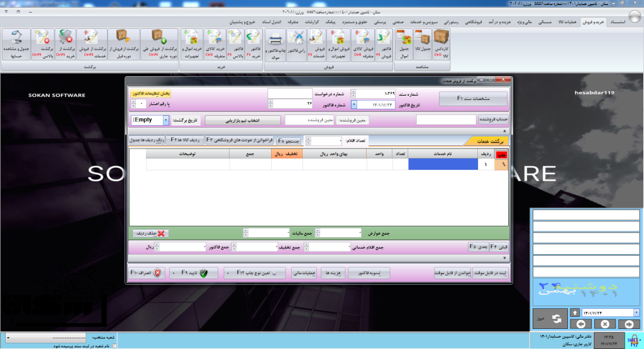644x349 pixels.
Task: Click برگشت از فروش طی دوره جاری icon
Action: (159, 45)
